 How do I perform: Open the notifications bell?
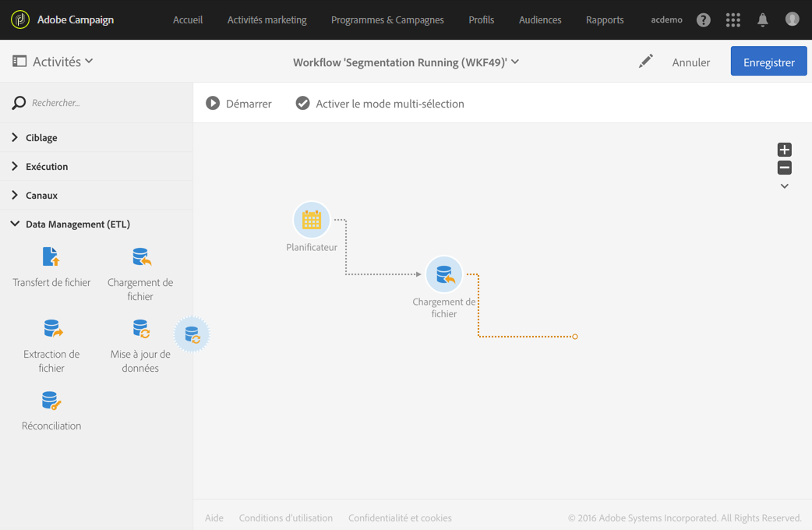click(x=763, y=20)
